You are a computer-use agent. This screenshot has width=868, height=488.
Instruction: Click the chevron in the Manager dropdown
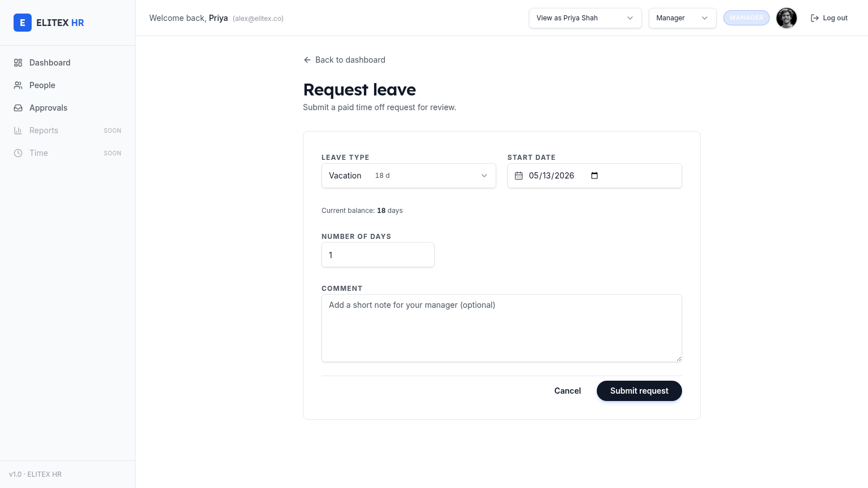[705, 18]
